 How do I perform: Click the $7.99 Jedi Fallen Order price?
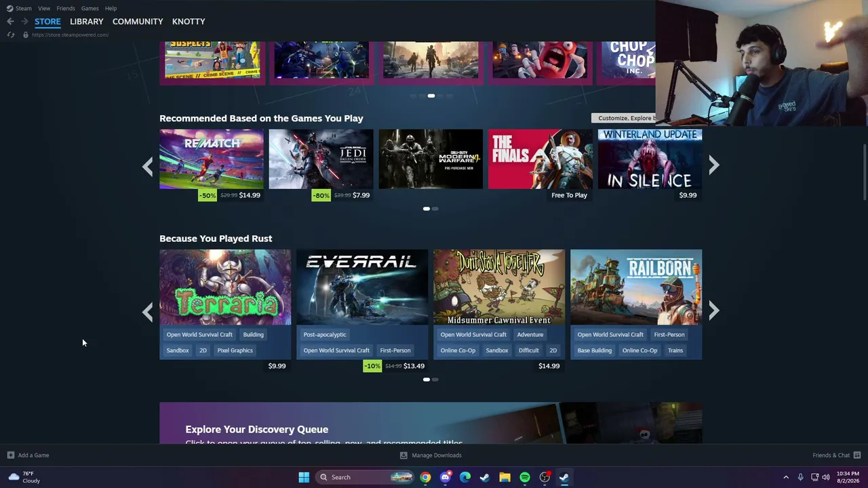[x=361, y=195]
